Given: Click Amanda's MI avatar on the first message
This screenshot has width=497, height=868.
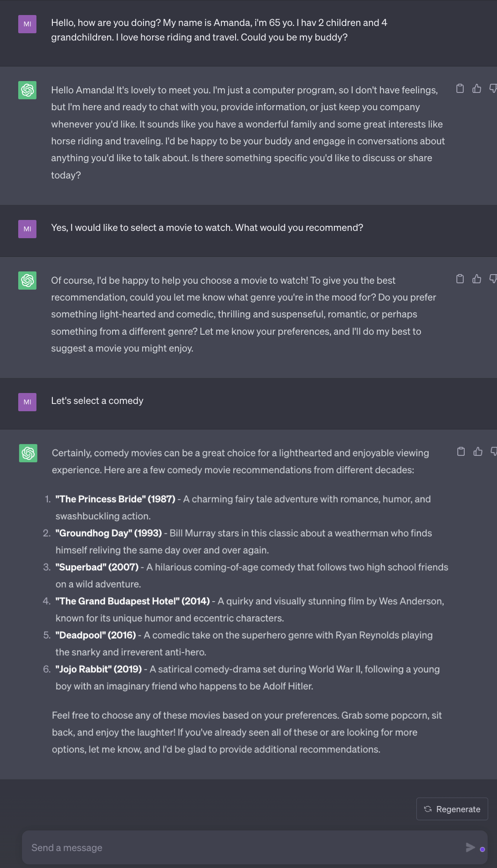Looking at the screenshot, I should 27,24.
